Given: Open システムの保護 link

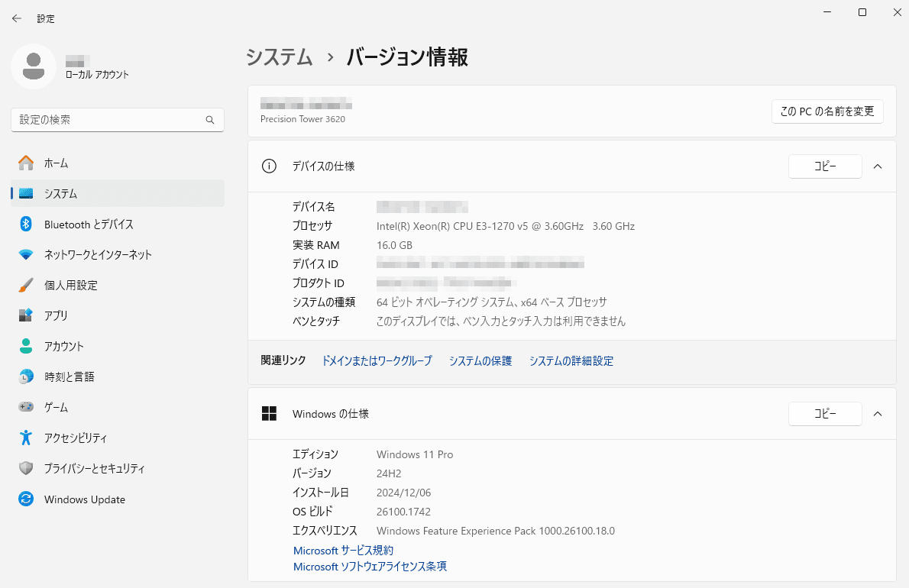Looking at the screenshot, I should coord(480,361).
